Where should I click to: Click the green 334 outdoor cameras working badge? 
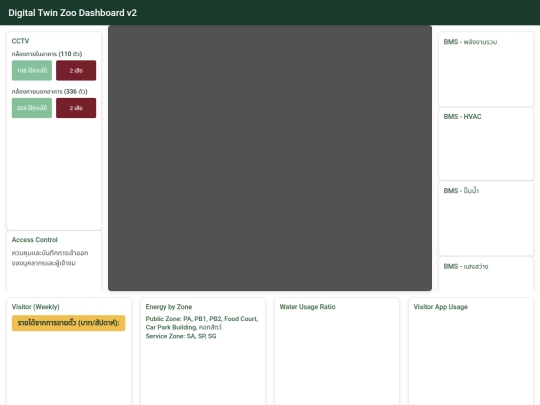click(32, 108)
